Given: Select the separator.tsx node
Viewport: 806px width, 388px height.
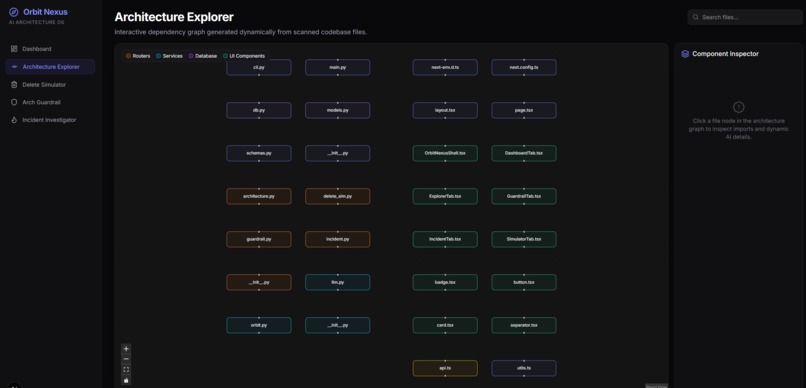Looking at the screenshot, I should coord(524,325).
